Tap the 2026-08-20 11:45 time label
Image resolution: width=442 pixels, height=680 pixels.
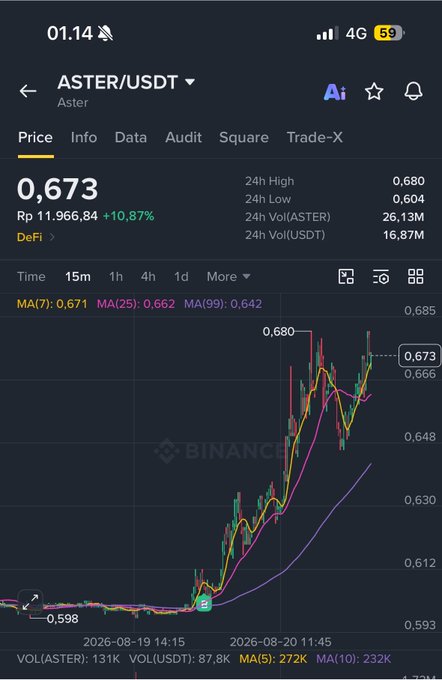281,642
